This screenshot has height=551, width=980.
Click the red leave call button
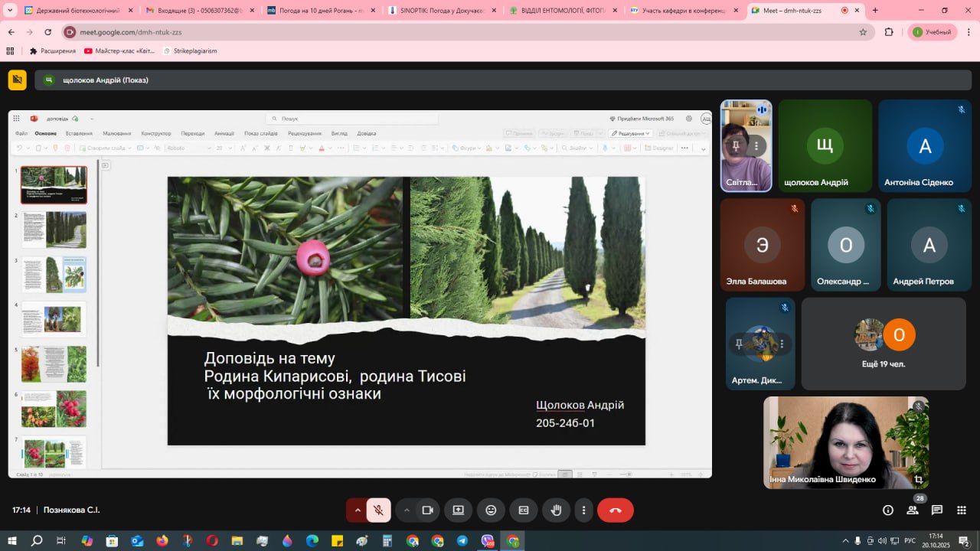615,510
